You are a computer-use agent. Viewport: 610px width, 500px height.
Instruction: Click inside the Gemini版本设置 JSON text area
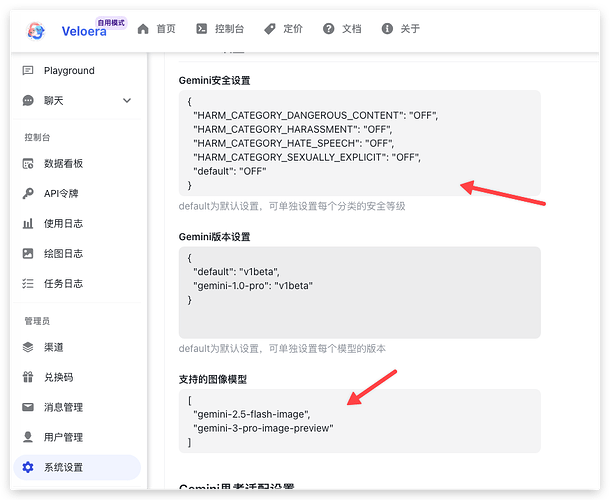(359, 293)
